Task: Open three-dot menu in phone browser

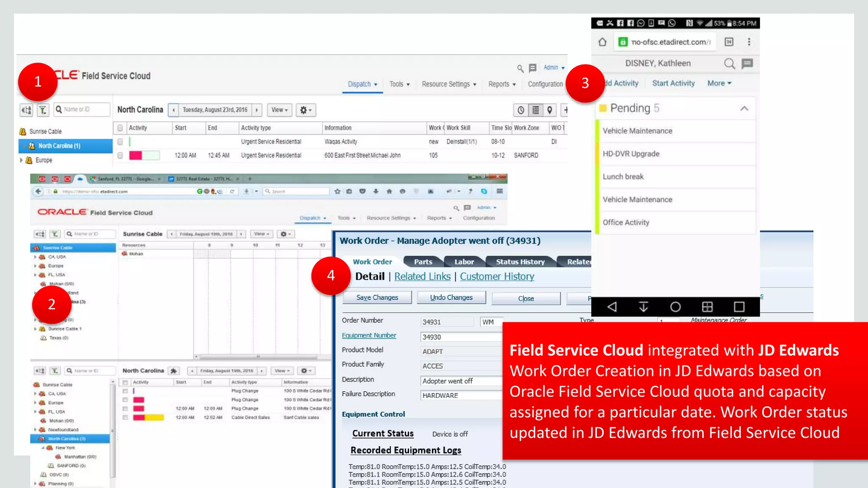Action: [749, 42]
